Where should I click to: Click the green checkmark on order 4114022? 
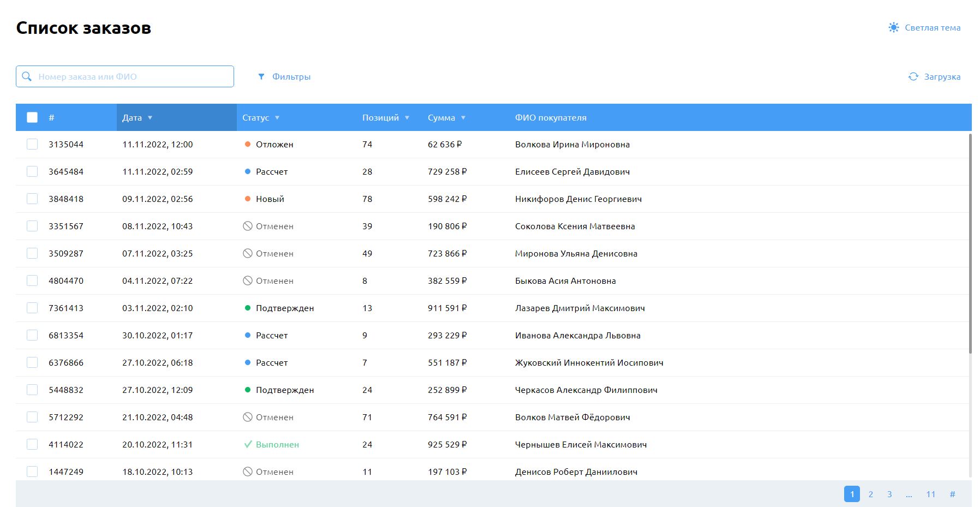(248, 444)
